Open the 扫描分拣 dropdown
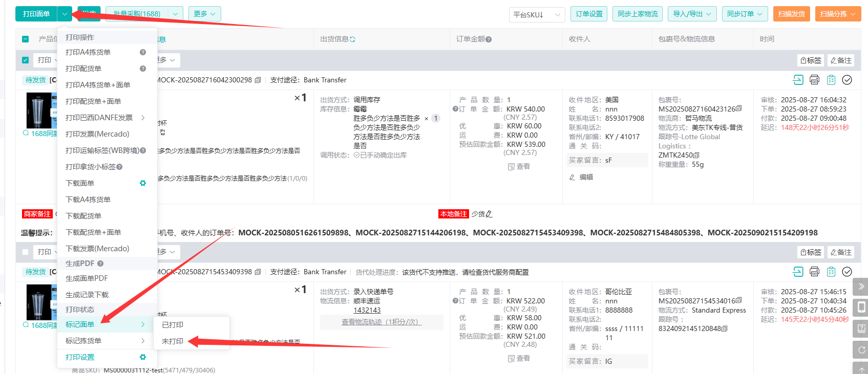The height and width of the screenshot is (374, 868). (x=838, y=14)
